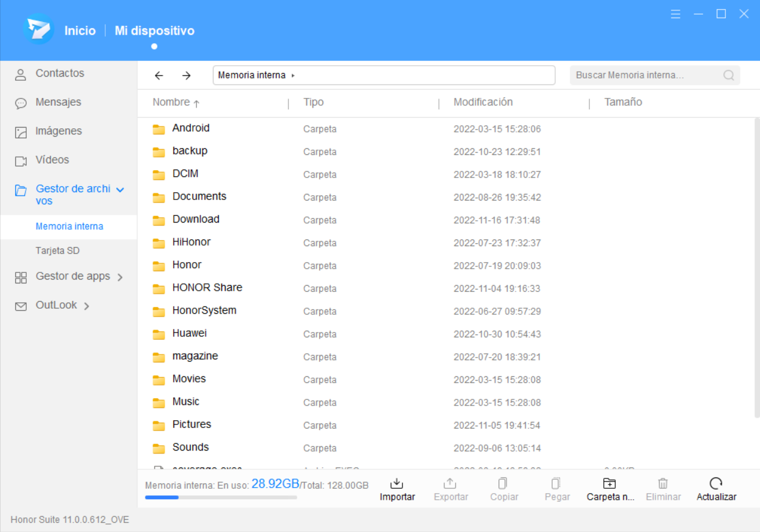Create new folder with Carpeta n... icon
The width and height of the screenshot is (760, 532).
(x=609, y=484)
